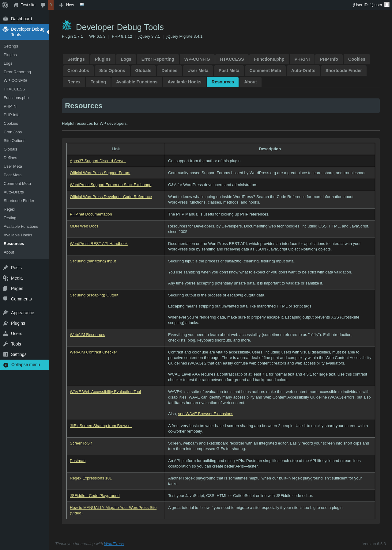Viewport: 392px width, 550px height.
Task: Click the Pages icon in the sidebar
Action: [6, 288]
